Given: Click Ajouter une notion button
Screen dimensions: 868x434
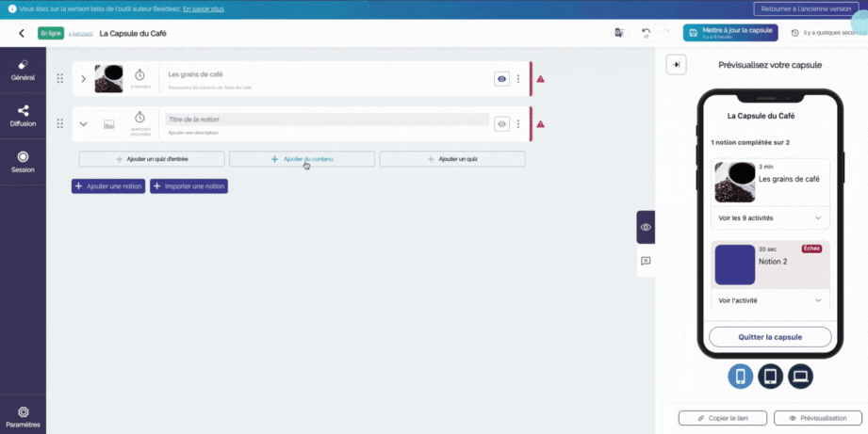Looking at the screenshot, I should (108, 186).
